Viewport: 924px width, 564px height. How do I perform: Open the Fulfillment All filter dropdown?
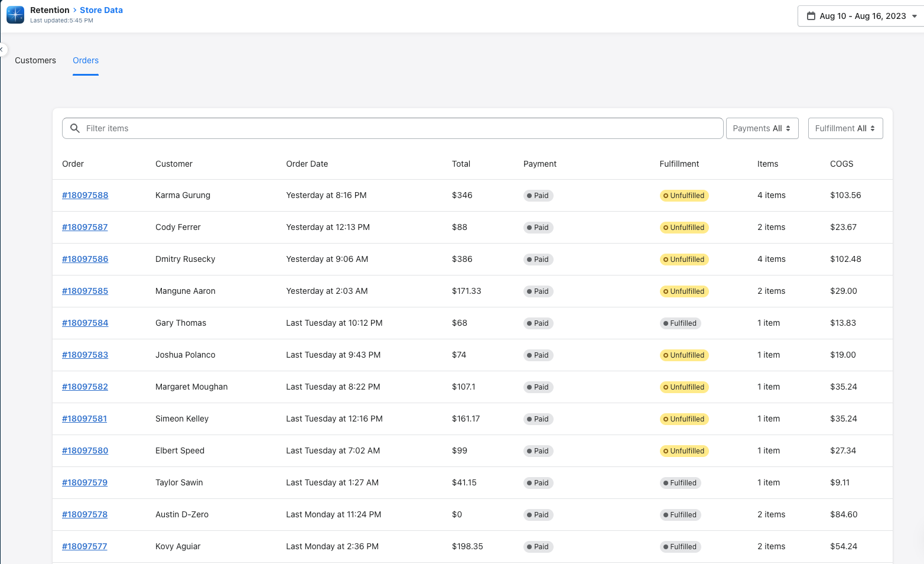click(x=845, y=128)
